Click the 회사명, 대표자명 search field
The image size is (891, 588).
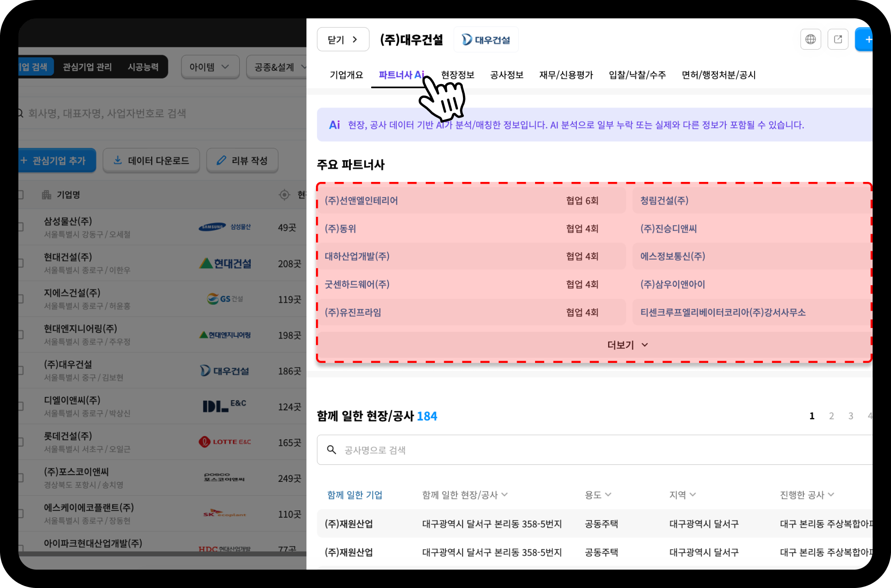[x=162, y=113]
